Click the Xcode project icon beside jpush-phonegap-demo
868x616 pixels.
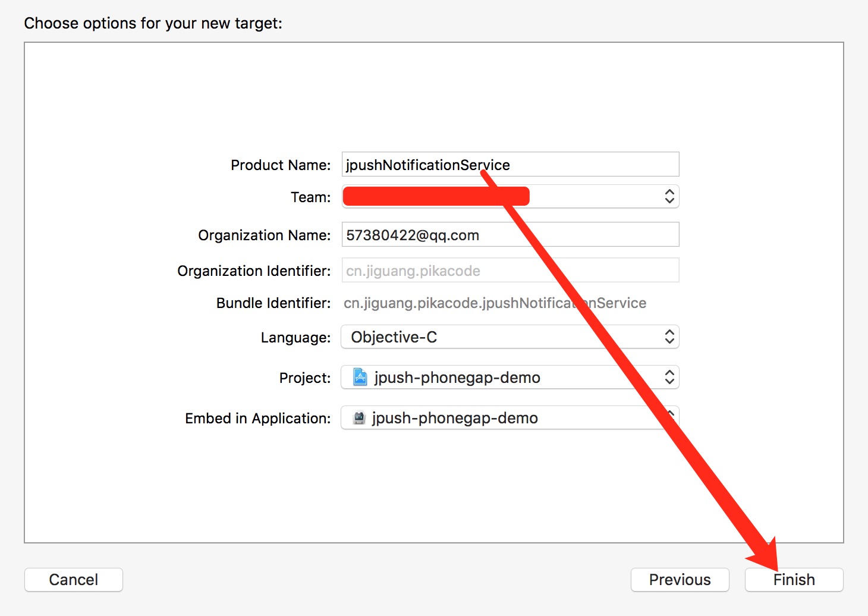click(x=360, y=377)
